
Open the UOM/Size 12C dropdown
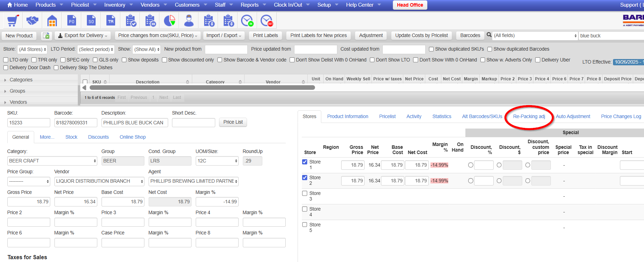tap(217, 161)
